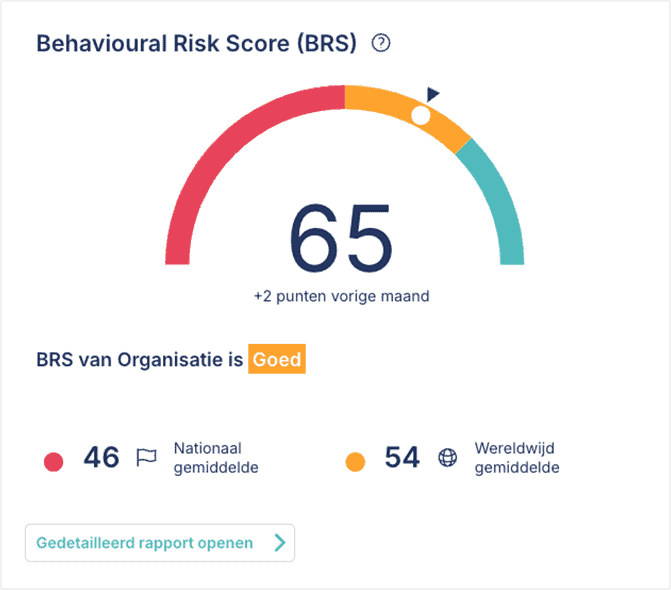Click the teal segment of the gauge

(x=501, y=200)
